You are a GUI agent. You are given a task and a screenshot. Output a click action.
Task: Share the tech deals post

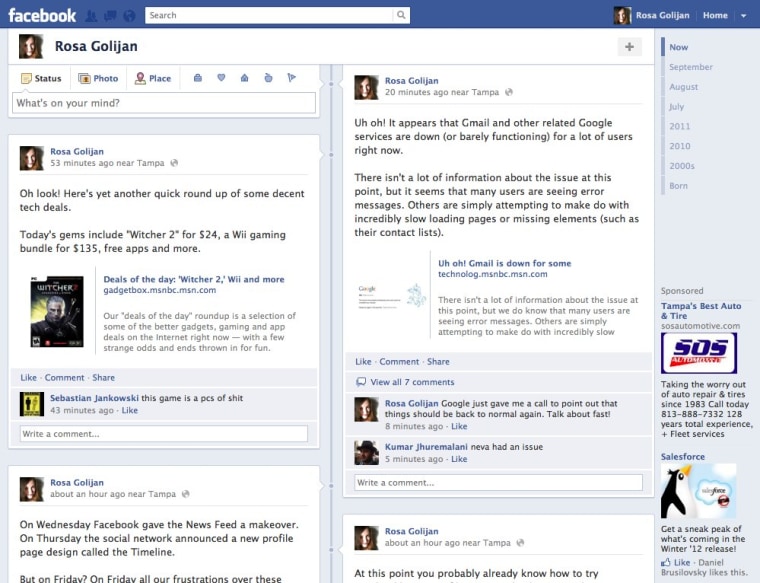[103, 378]
